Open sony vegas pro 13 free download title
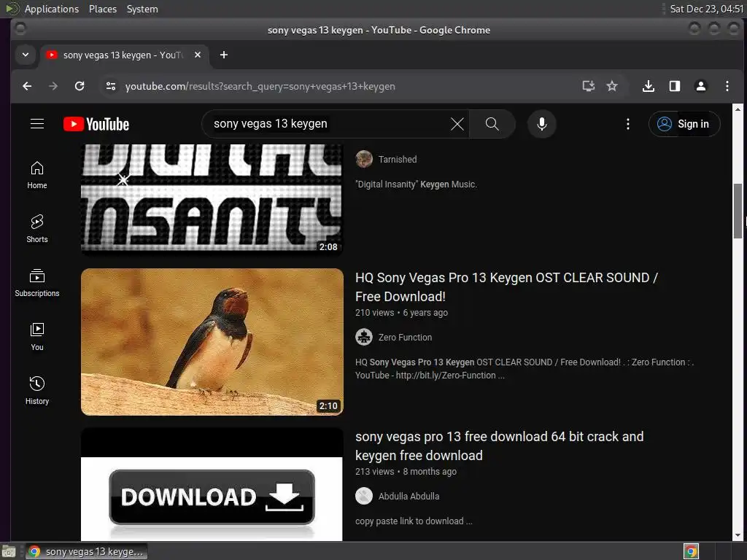This screenshot has height=560, width=747. pos(499,446)
